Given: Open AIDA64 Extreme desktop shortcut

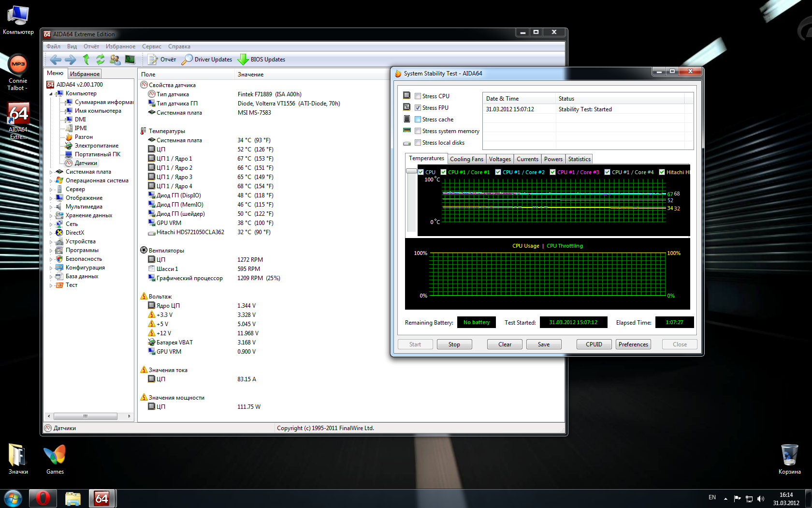Looking at the screenshot, I should (x=18, y=121).
